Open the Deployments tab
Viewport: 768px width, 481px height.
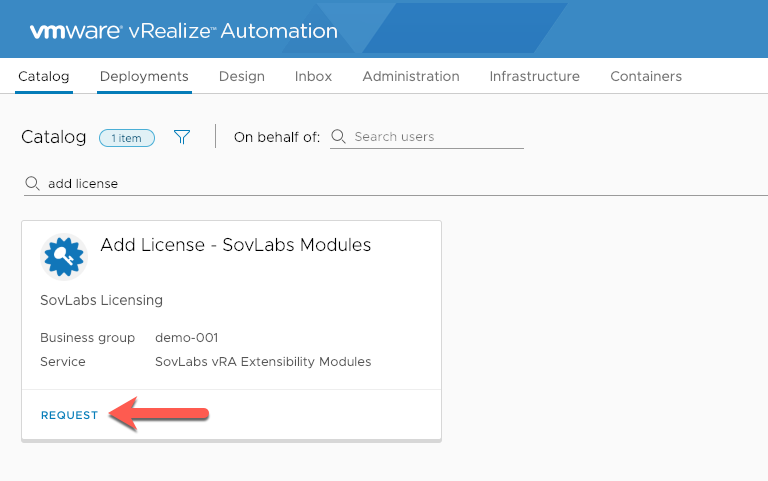click(x=144, y=76)
